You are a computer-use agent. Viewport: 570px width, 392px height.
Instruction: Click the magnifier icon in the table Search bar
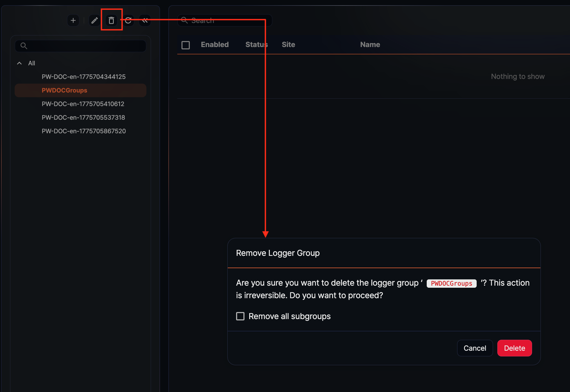coord(184,20)
